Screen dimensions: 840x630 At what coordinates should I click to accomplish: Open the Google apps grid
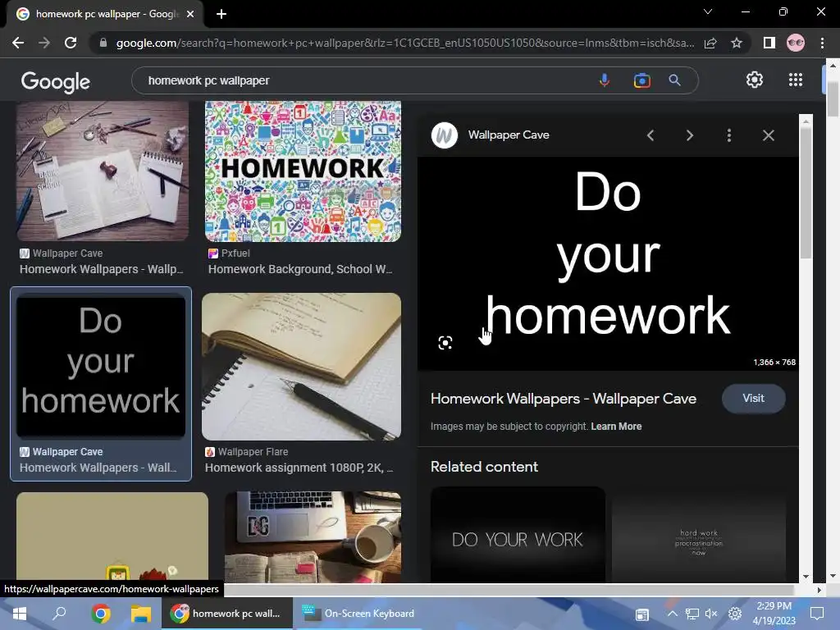click(x=796, y=80)
